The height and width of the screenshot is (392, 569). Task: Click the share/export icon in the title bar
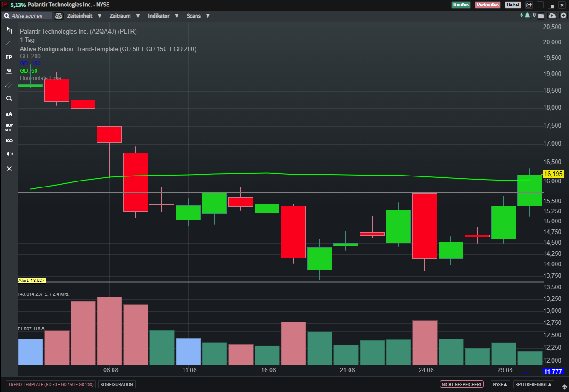point(528,5)
